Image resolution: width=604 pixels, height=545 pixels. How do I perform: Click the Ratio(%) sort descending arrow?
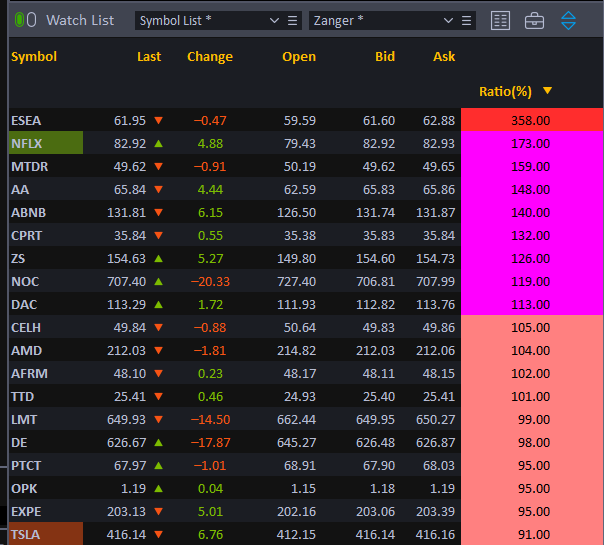click(x=547, y=91)
